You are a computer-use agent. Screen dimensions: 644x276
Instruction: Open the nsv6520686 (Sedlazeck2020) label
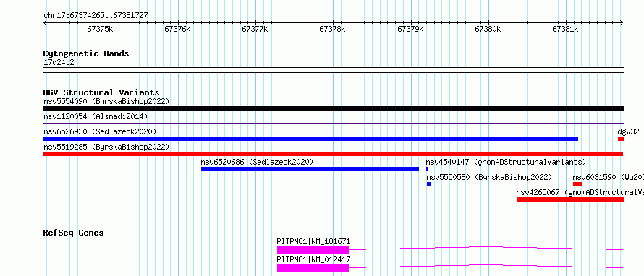click(257, 162)
